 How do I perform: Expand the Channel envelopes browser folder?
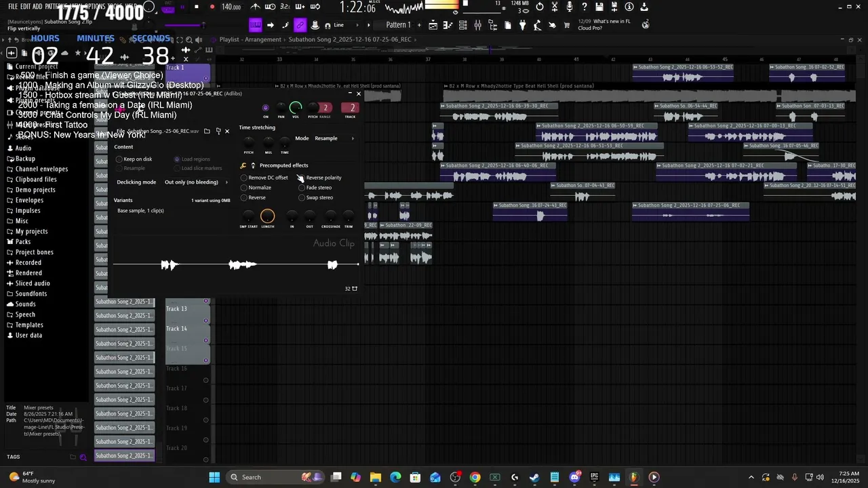[41, 169]
